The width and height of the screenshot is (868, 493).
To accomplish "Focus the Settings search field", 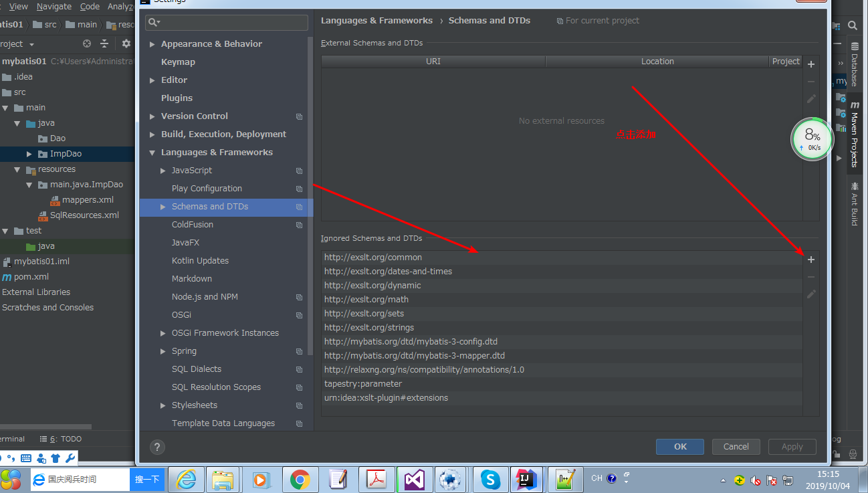I will [x=227, y=22].
